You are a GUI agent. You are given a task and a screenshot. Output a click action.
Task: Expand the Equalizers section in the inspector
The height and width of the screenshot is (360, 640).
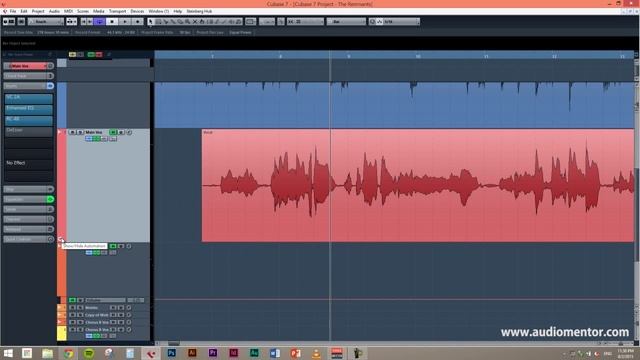tap(24, 199)
